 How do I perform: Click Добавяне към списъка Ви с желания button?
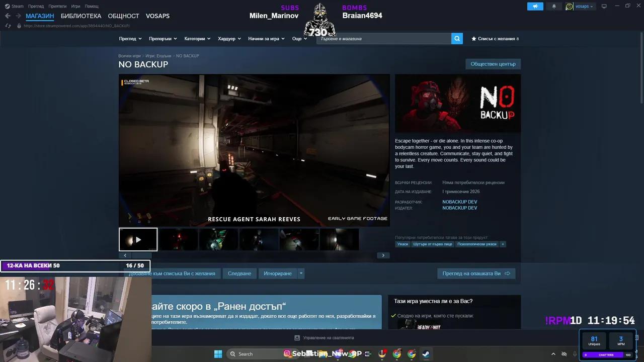tap(173, 274)
